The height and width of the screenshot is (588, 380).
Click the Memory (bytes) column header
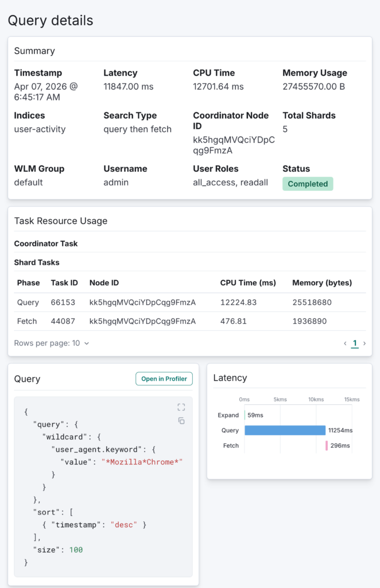click(x=322, y=283)
